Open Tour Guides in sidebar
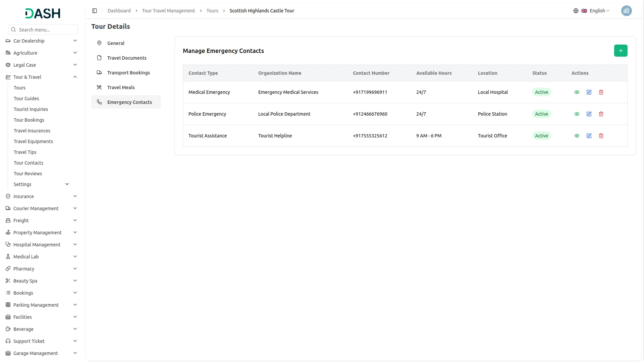 26,99
